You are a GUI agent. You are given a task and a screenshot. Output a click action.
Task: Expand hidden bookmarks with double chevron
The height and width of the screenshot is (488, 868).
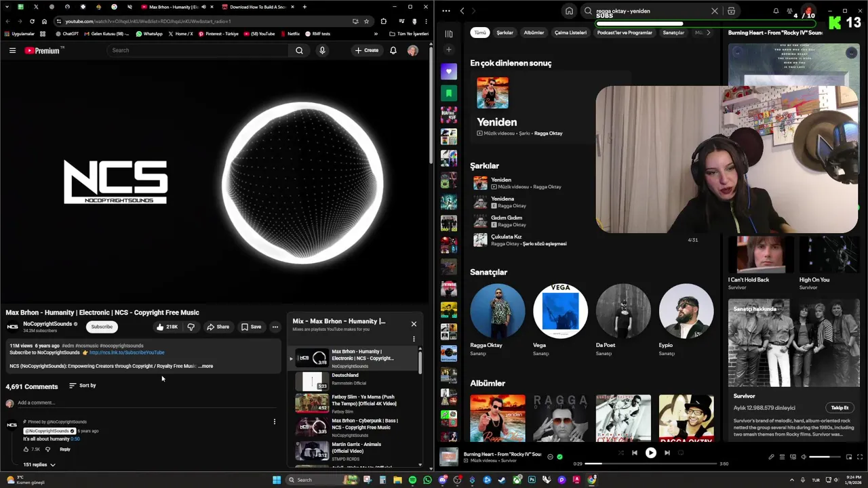(376, 34)
